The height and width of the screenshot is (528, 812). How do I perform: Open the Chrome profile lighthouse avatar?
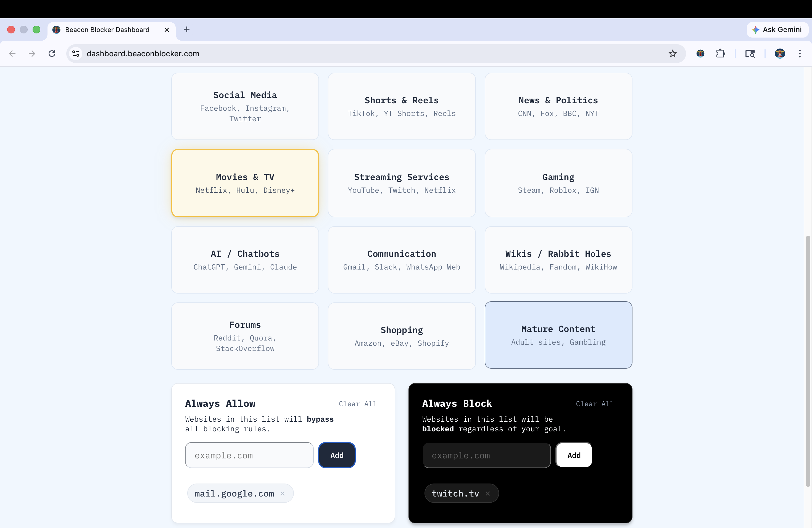[780, 54]
